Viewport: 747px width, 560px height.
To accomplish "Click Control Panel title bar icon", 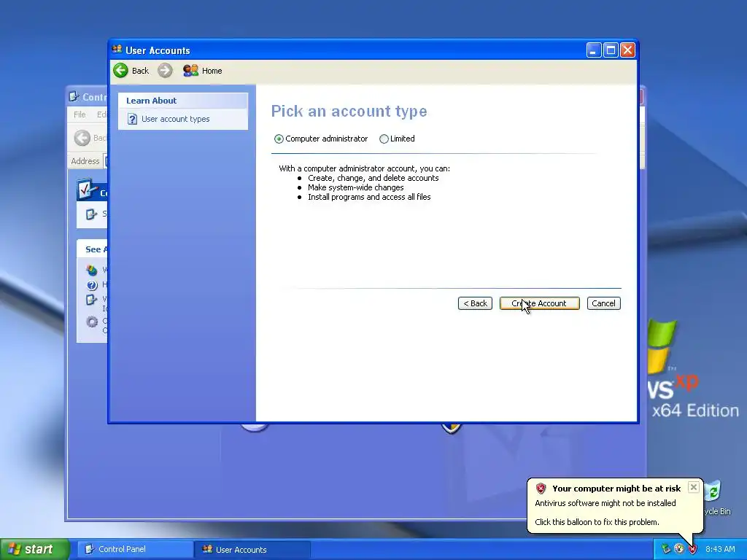I will tap(74, 97).
